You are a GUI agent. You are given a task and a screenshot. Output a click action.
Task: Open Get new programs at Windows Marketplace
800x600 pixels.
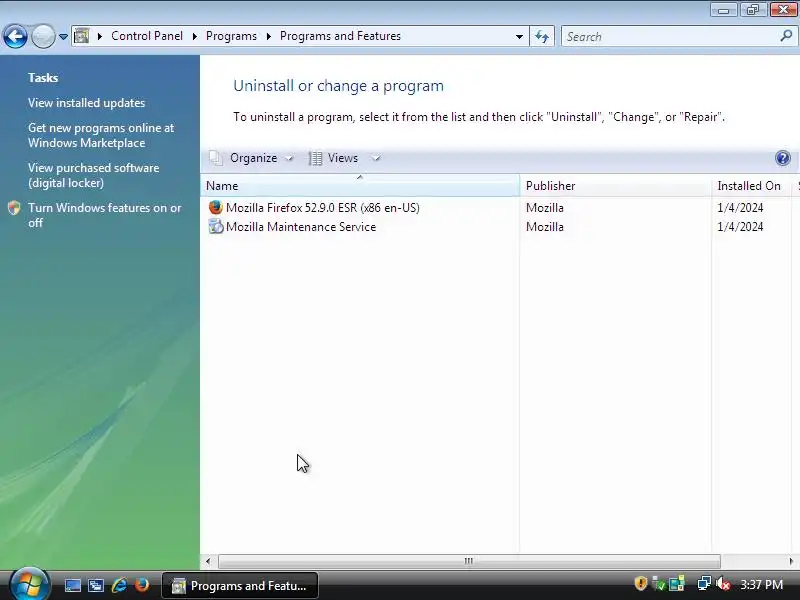[x=101, y=135]
